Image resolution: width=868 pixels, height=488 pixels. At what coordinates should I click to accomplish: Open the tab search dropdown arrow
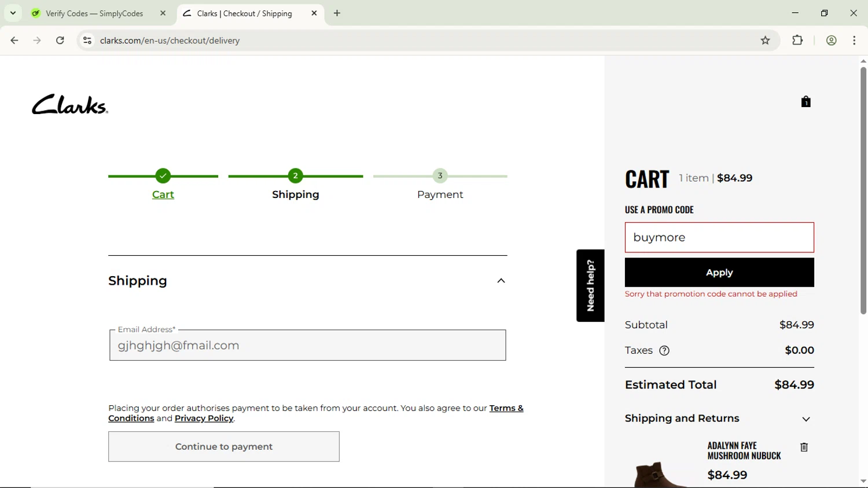tap(13, 13)
